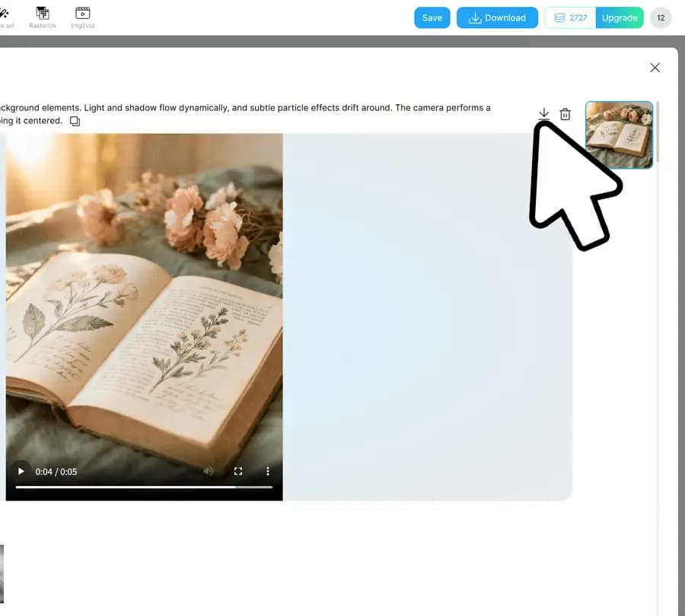Close the video preview dialog
Viewport: 685px width, 616px height.
[x=655, y=68]
